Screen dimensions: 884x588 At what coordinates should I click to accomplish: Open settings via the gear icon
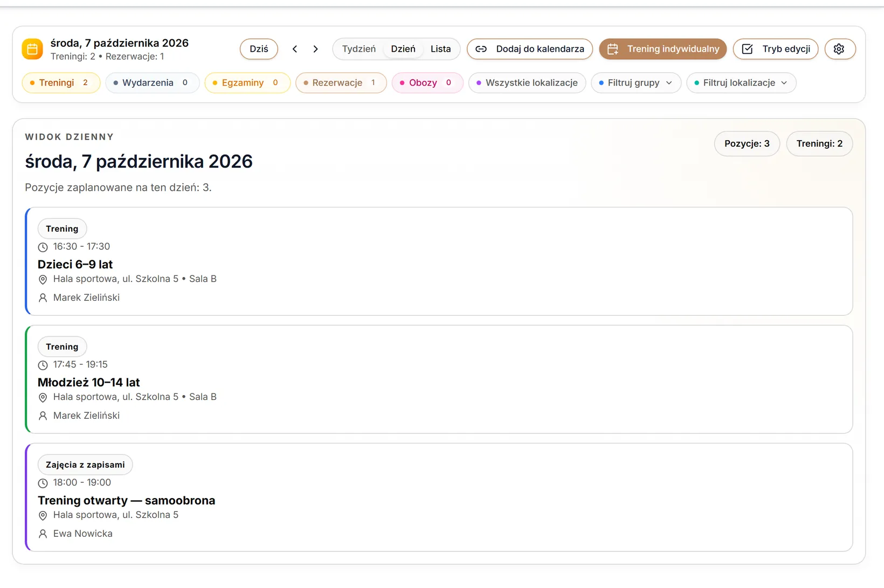[839, 49]
